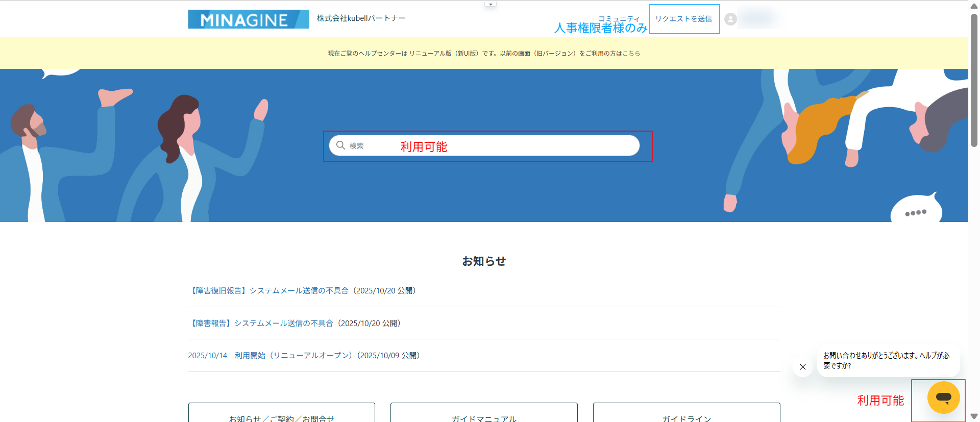Click the scrollbar down arrow

[x=974, y=416]
